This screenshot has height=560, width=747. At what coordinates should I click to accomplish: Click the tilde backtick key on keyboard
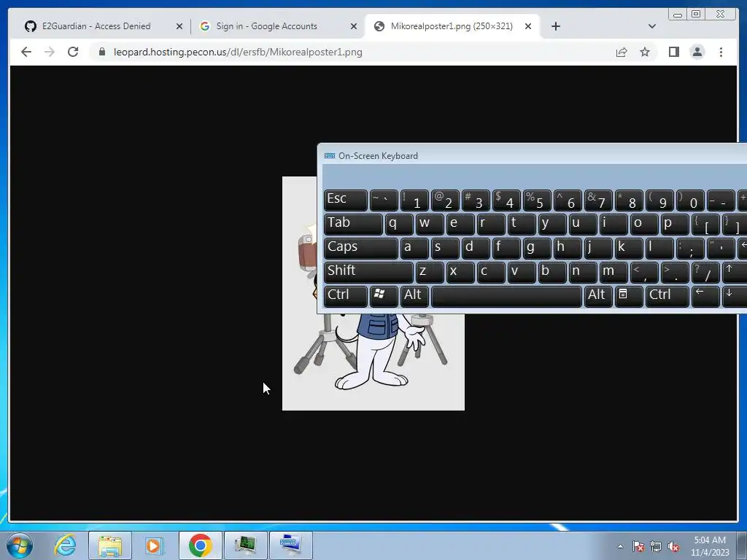(384, 200)
